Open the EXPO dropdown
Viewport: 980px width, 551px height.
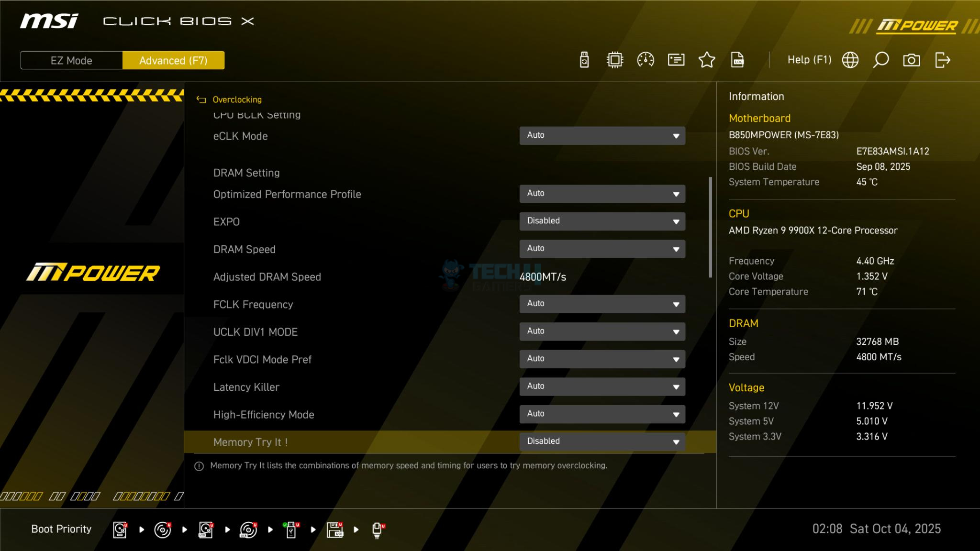(602, 221)
